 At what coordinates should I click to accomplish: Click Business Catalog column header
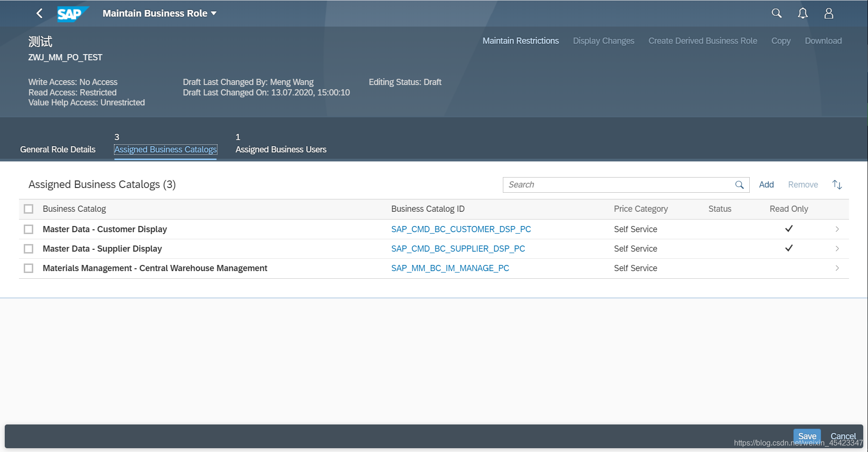(74, 209)
